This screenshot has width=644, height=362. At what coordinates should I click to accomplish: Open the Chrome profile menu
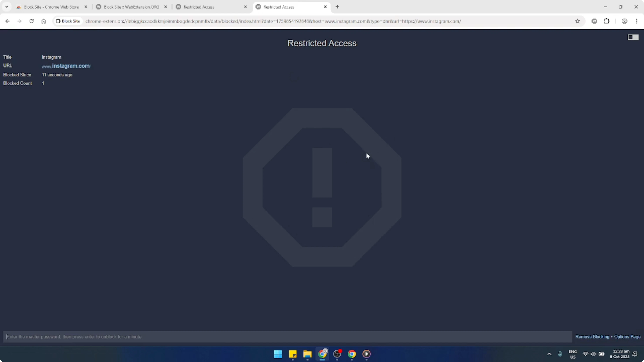625,21
